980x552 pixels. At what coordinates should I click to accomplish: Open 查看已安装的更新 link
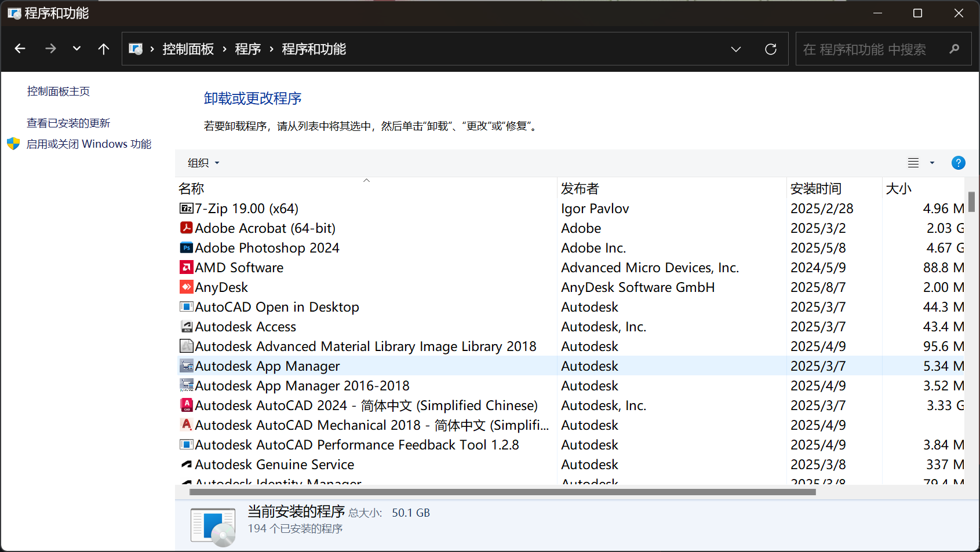(68, 123)
